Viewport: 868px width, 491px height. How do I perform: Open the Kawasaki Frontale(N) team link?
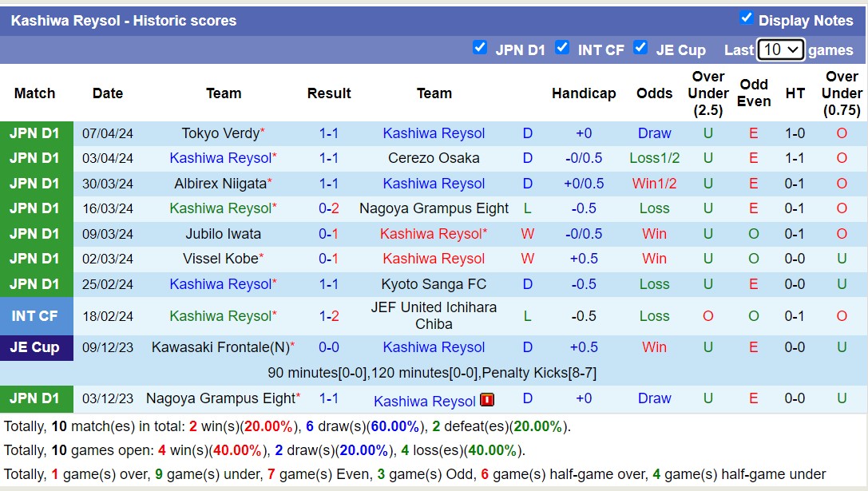[x=220, y=347]
